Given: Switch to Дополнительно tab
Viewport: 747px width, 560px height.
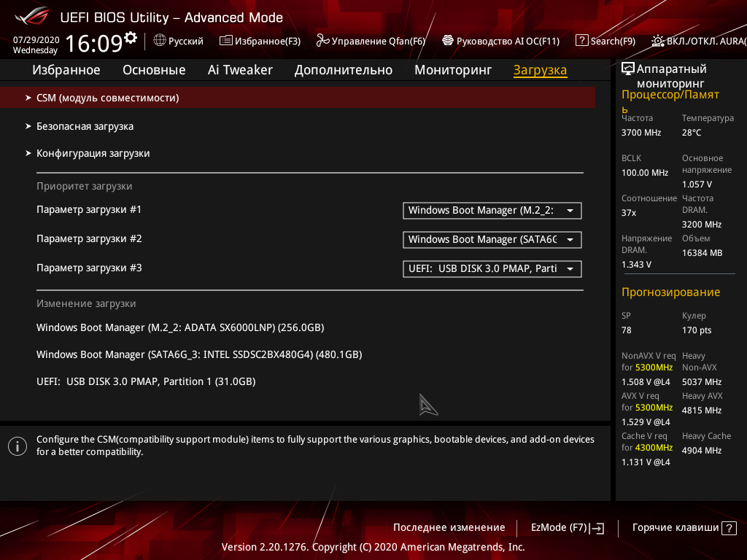Looking at the screenshot, I should (344, 70).
